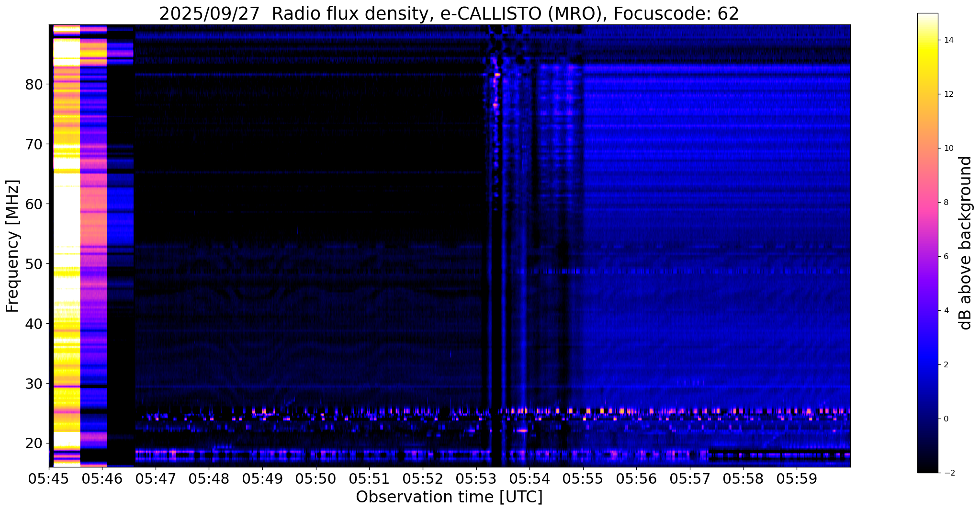Viewport: 980px width, 511px height.
Task: Click the 05:47 time tick label
Action: pyautogui.click(x=156, y=478)
